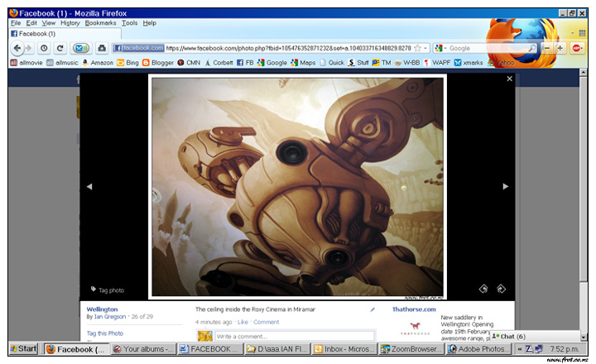Image resolution: width=596 pixels, height=364 pixels.
Task: Open the File menu
Action: 16,23
